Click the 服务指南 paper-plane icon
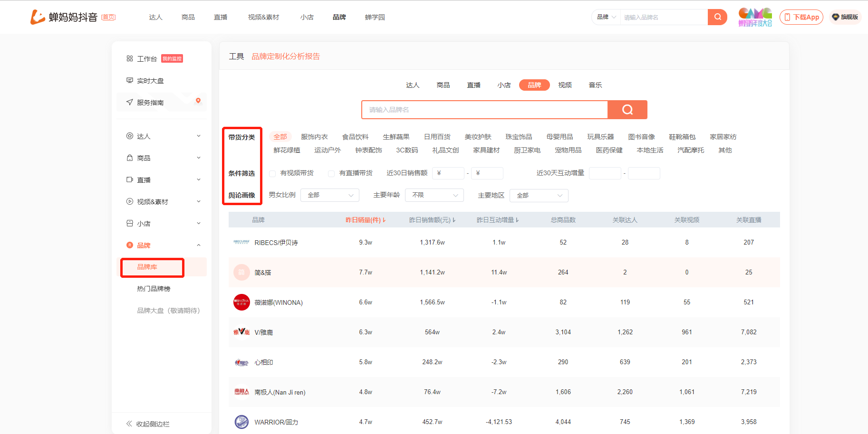The width and height of the screenshot is (868, 434). (130, 102)
